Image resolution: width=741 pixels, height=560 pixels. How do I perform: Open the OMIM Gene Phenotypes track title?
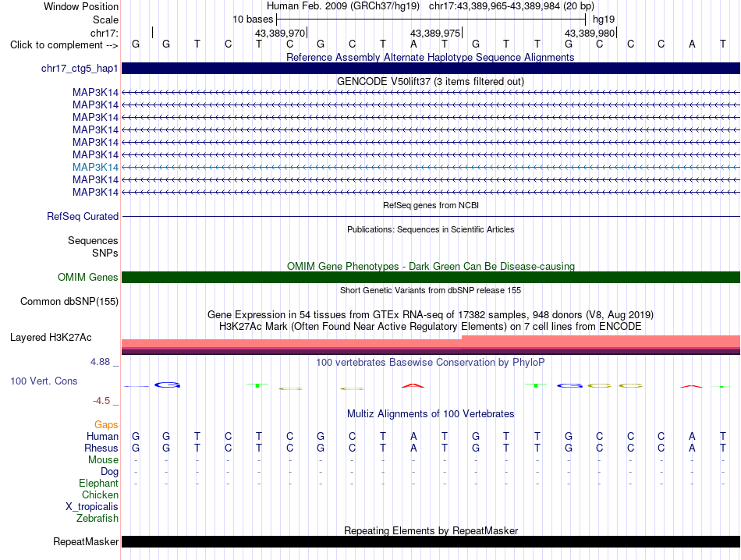[x=431, y=266]
